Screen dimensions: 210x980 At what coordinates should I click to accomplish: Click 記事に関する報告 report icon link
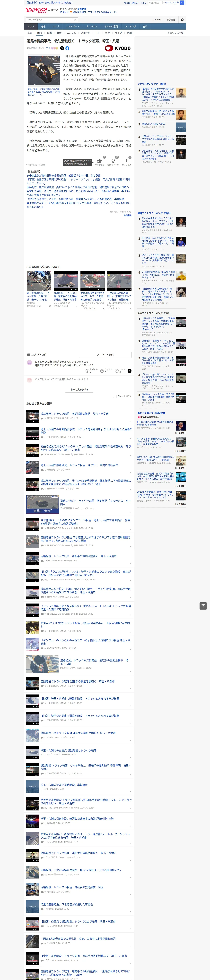pyautogui.click(x=36, y=165)
